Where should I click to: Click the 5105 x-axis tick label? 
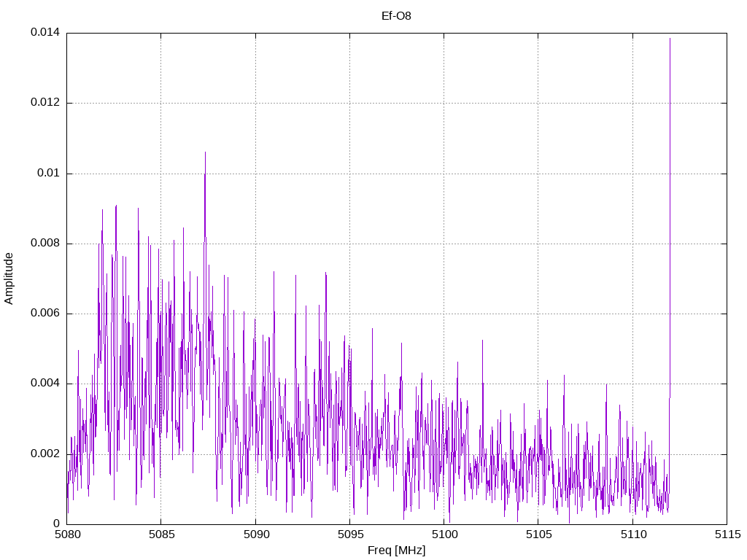[x=539, y=534]
